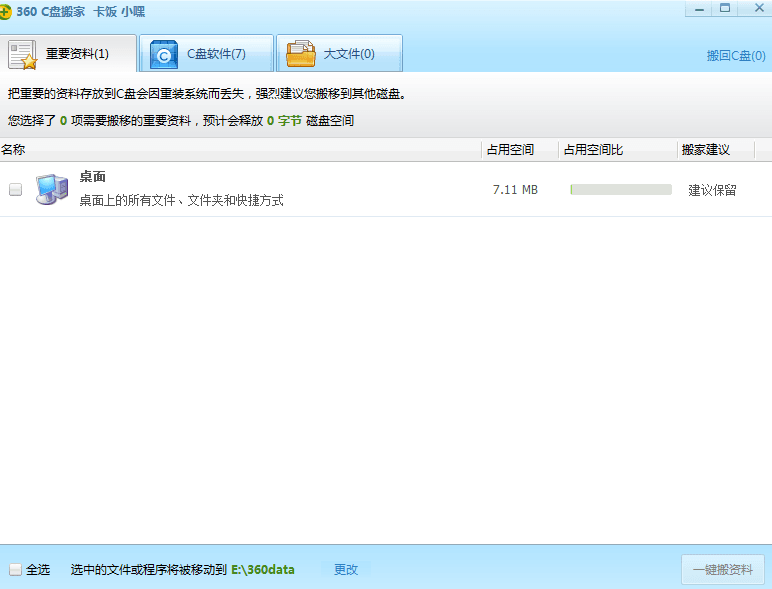The image size is (772, 589).
Task: Minimize the 360 C盘搬家 window
Action: click(699, 9)
